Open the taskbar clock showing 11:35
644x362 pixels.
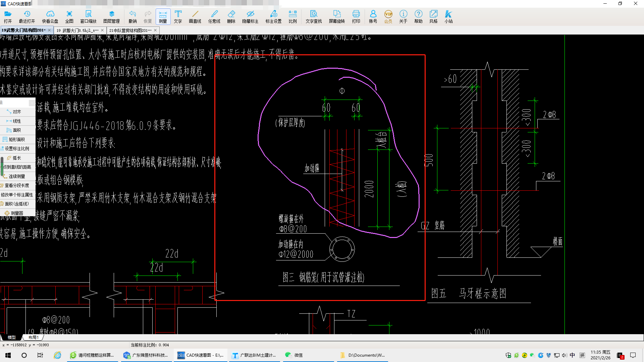(600, 355)
